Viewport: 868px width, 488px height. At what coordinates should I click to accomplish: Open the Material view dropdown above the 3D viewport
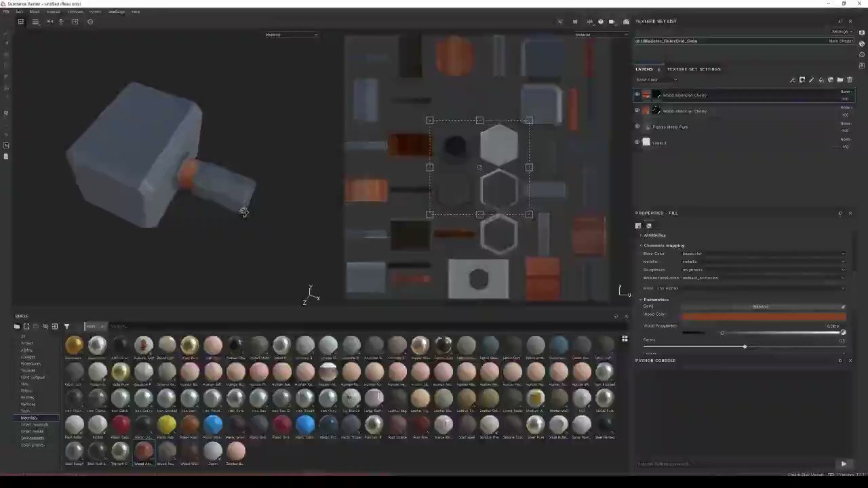coord(292,35)
